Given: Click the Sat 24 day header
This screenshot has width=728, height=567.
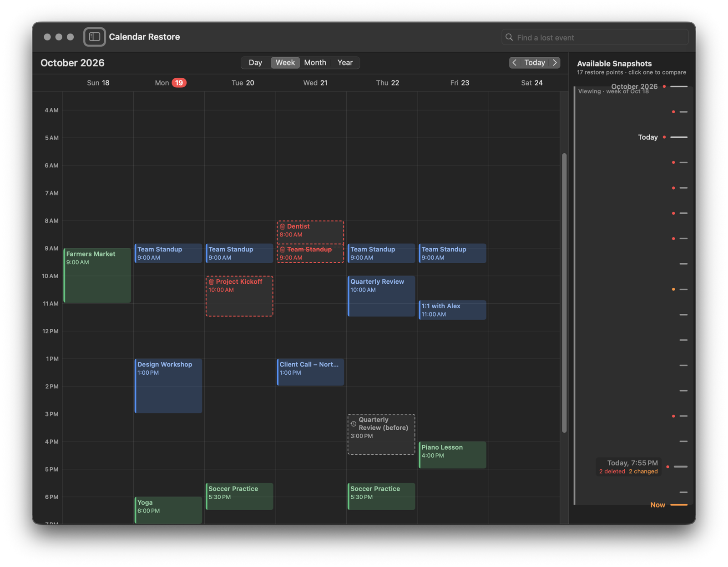Looking at the screenshot, I should coord(532,83).
